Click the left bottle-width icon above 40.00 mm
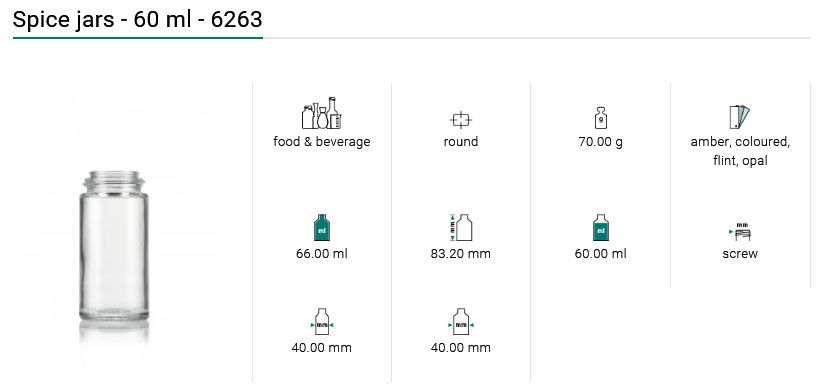The height and width of the screenshot is (386, 826). pos(321,322)
